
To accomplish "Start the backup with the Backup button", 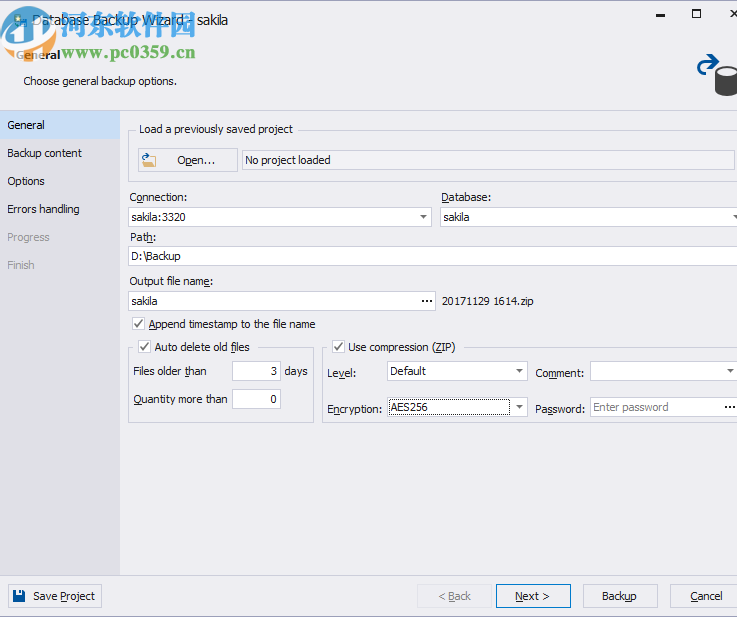I will [x=620, y=596].
